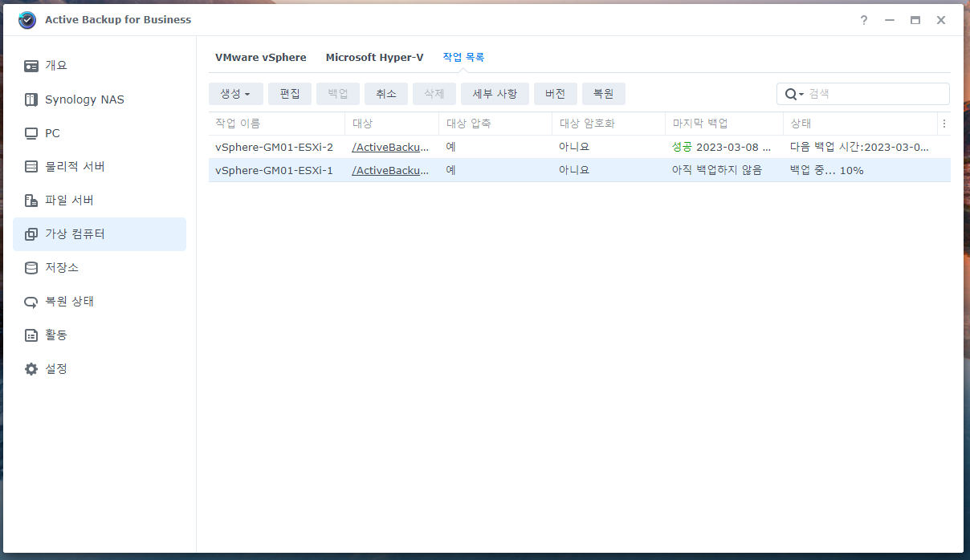Screen dimensions: 970x560
Task: Switch to the 작업 목록 tab
Action: tap(463, 58)
